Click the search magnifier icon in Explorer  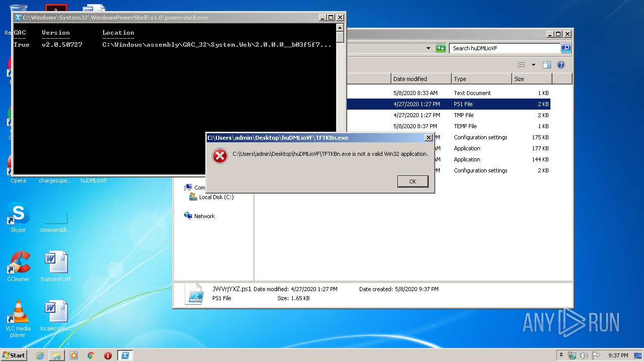click(x=566, y=48)
